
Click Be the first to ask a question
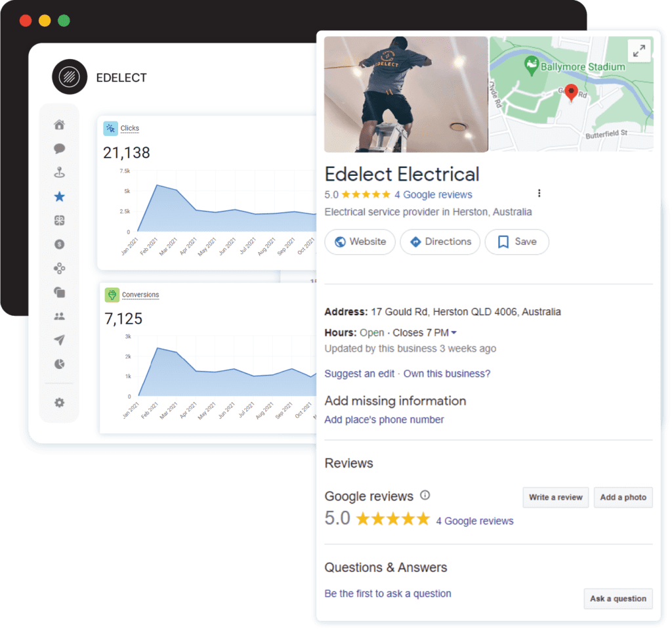(388, 594)
